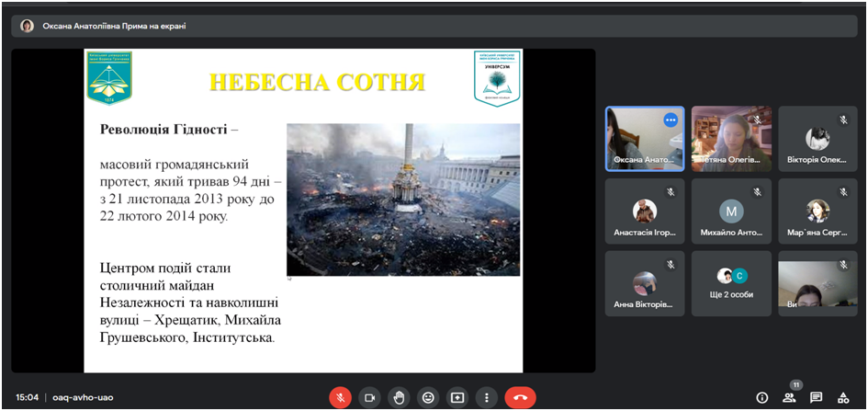Open the Ще 2 особи tile
This screenshot has height=411, width=868.
[731, 283]
